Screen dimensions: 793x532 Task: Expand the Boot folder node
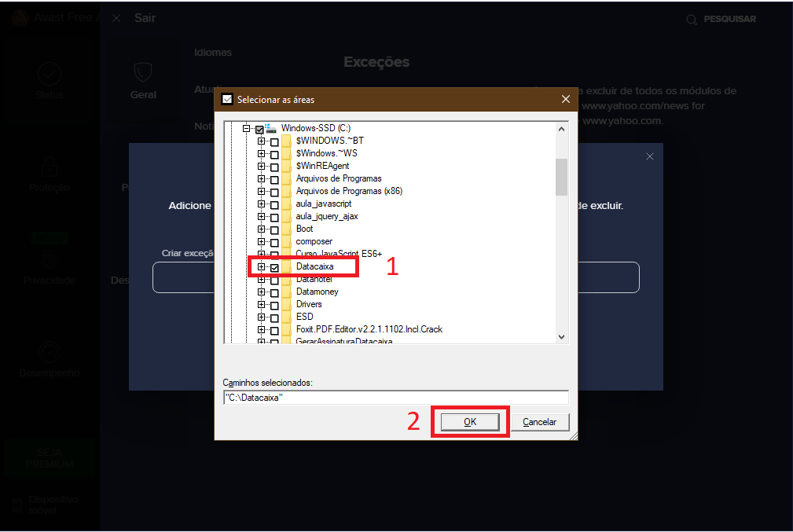coord(261,229)
